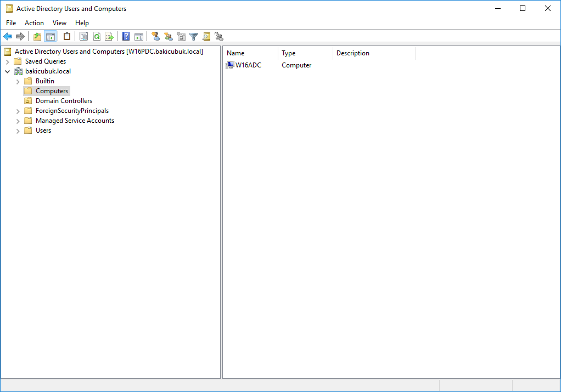Open the Action menu
Viewport: 561px width, 392px height.
coord(35,23)
